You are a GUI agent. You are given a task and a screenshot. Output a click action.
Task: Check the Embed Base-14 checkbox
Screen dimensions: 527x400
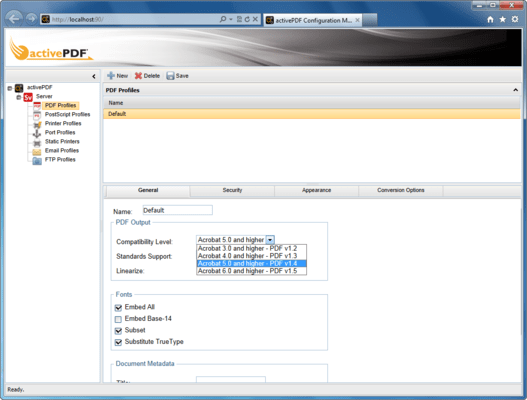coord(118,319)
